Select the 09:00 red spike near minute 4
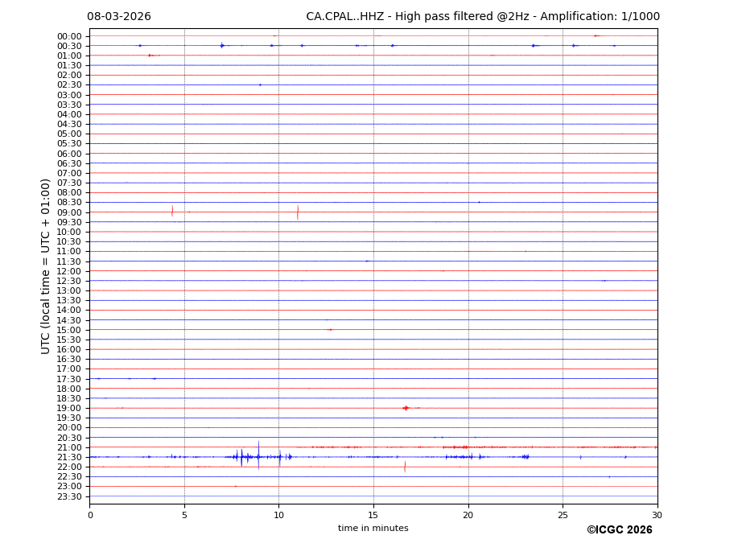The height and width of the screenshot is (560, 746). pyautogui.click(x=172, y=211)
